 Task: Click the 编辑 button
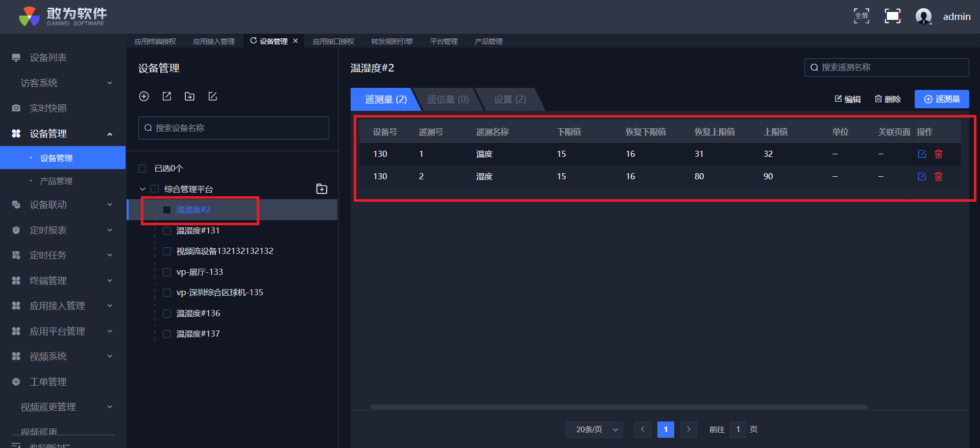pos(848,99)
